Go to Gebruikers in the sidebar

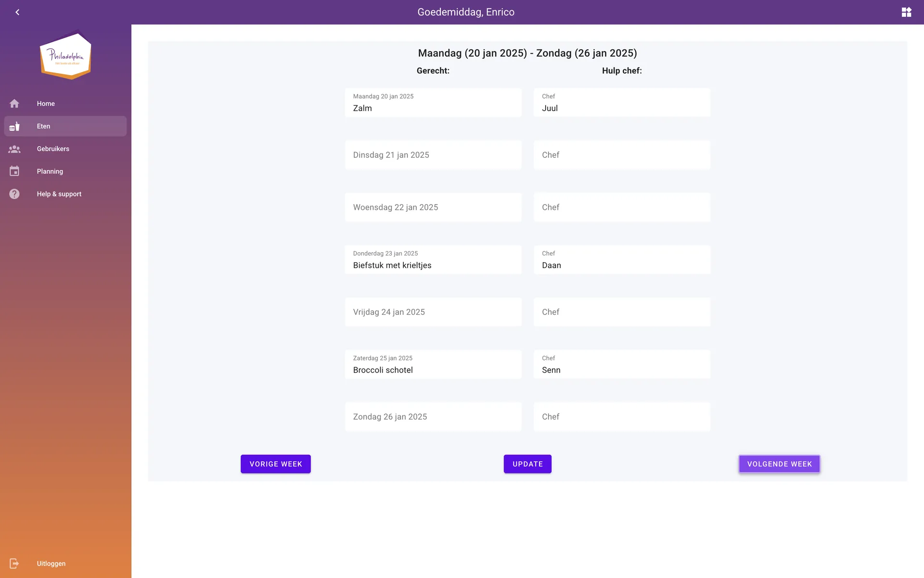[x=65, y=149]
